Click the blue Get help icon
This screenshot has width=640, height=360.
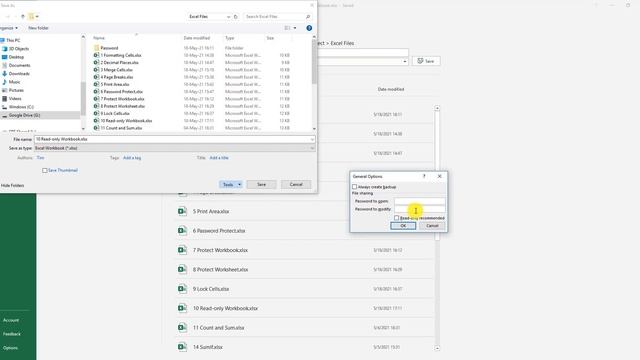tap(309, 28)
